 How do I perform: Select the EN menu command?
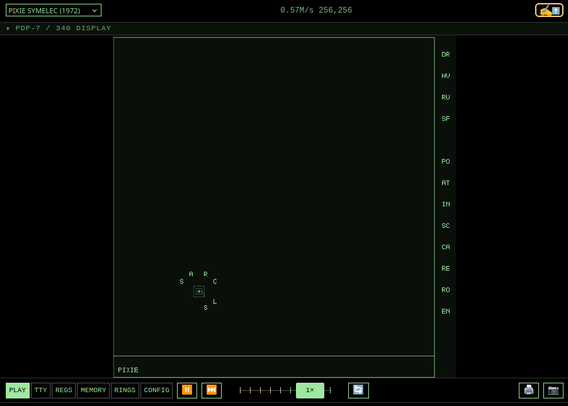point(446,311)
